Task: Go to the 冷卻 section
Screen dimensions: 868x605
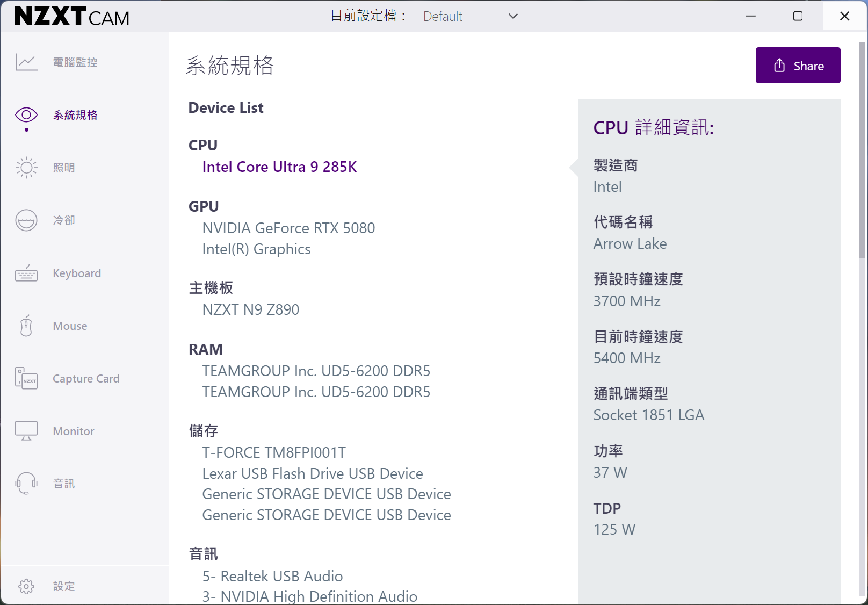Action: coord(64,220)
